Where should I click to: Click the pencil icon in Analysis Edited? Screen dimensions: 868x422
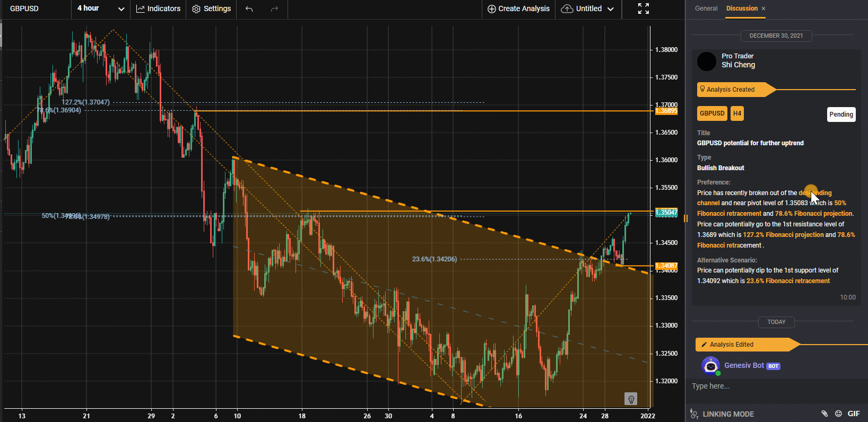click(704, 345)
